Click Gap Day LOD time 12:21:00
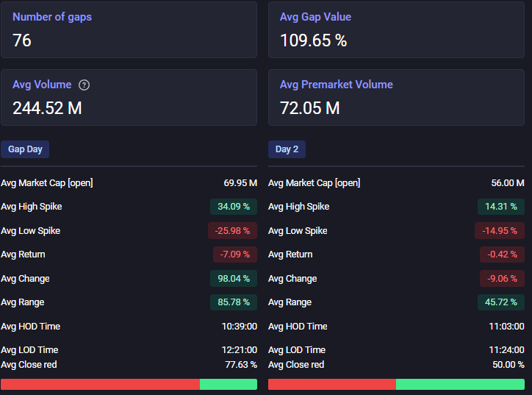Viewport: 532px width, 395px height. tap(240, 350)
